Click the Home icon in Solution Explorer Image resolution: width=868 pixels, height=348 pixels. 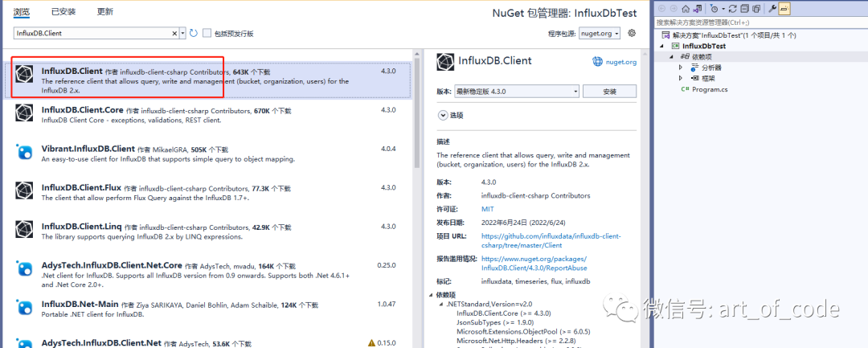click(x=686, y=9)
